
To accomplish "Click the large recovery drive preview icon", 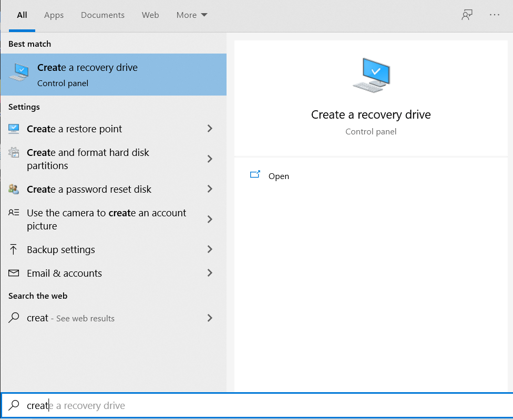I will (371, 76).
